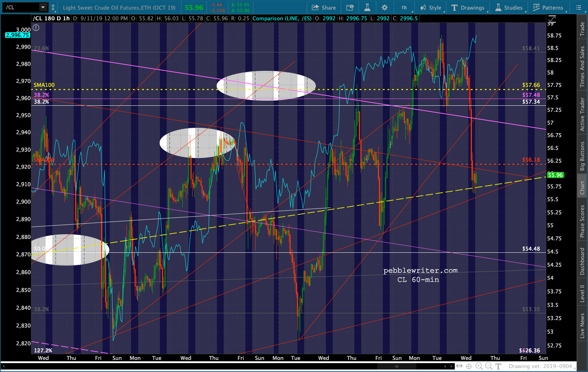Switch to the Phase Scores tab
Screen dimensions: 588x372
(582, 221)
